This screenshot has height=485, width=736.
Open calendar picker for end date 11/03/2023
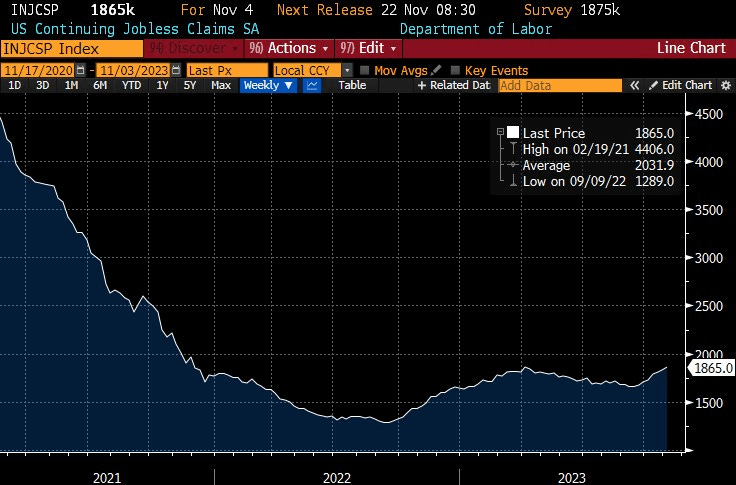(x=177, y=70)
